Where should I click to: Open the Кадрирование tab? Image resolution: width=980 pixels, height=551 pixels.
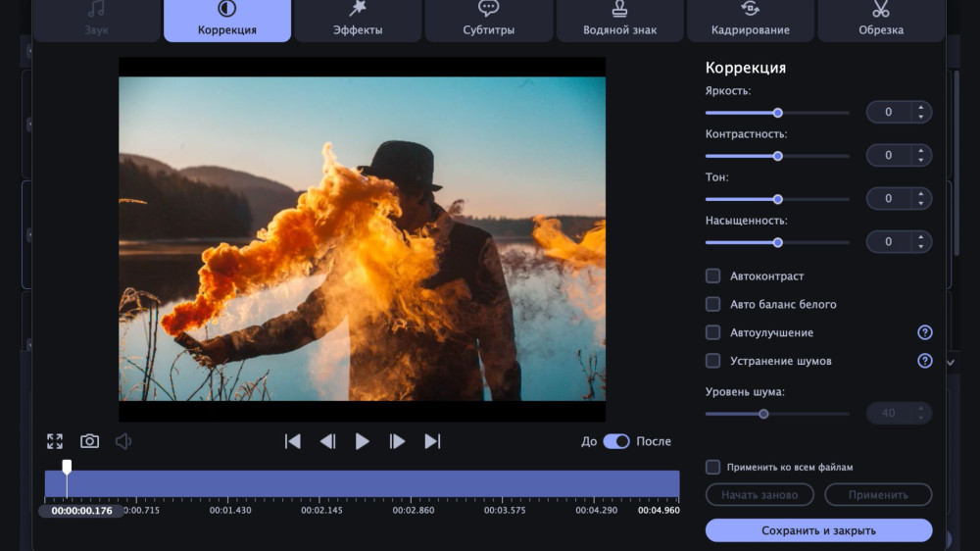750,20
